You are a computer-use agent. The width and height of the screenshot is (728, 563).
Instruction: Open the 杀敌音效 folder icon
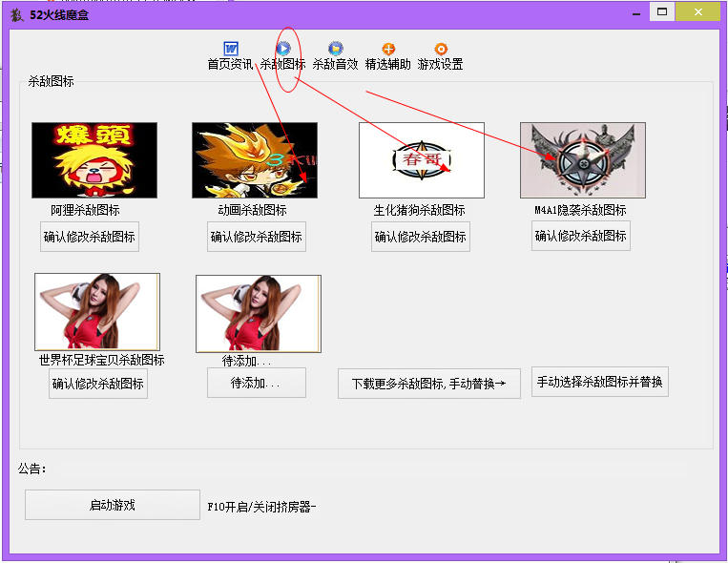pyautogui.click(x=335, y=49)
